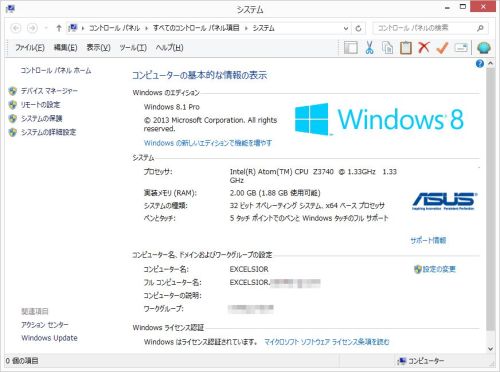Click the breadcrumb arrow after コントロール パネル
The width and height of the screenshot is (500, 372).
click(x=146, y=28)
